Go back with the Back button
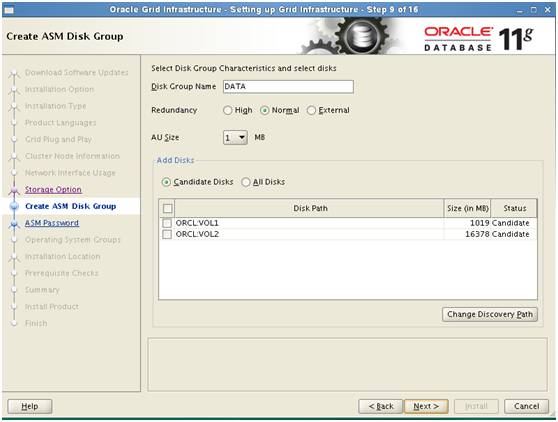558x422 pixels. coord(381,406)
